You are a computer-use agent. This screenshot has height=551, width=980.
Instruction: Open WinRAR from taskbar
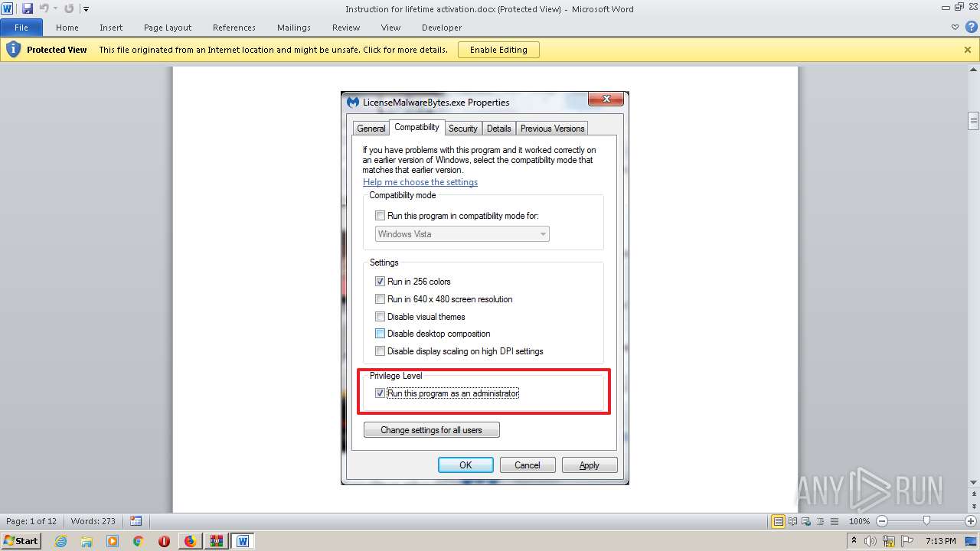click(x=216, y=541)
